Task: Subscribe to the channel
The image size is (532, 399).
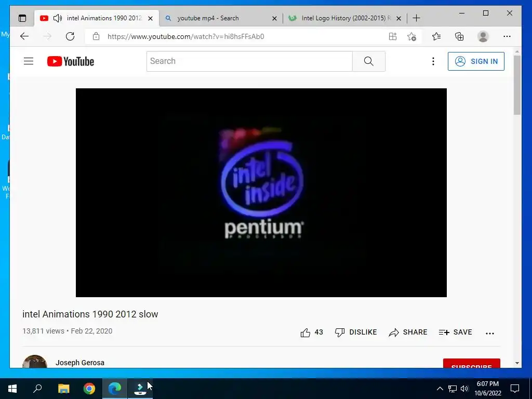Action: (472, 363)
